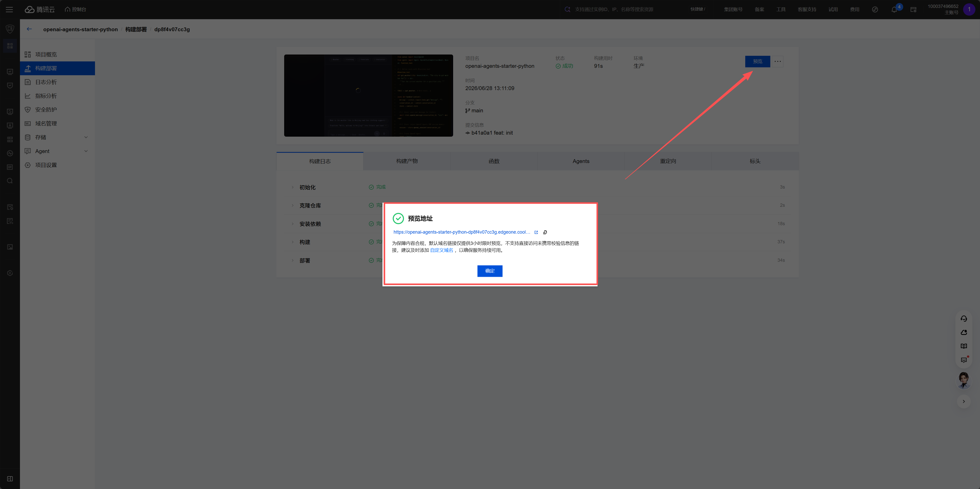Click the circular icon left of the bell
The height and width of the screenshot is (489, 980).
875,9
